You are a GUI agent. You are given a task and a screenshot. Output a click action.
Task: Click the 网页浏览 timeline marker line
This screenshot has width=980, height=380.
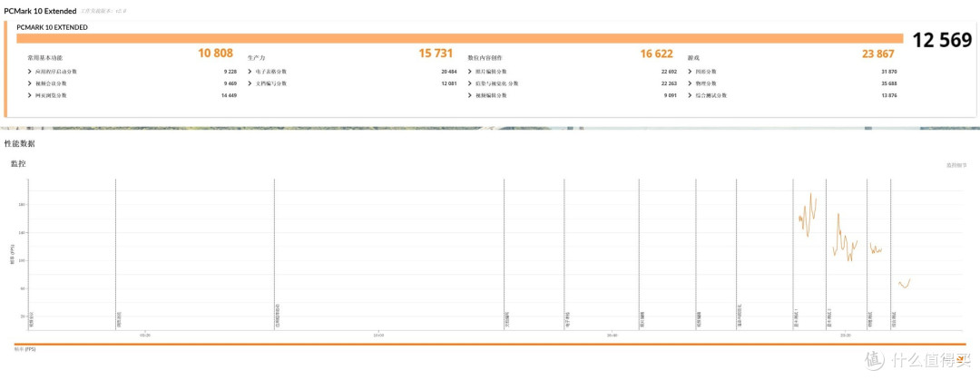click(115, 254)
